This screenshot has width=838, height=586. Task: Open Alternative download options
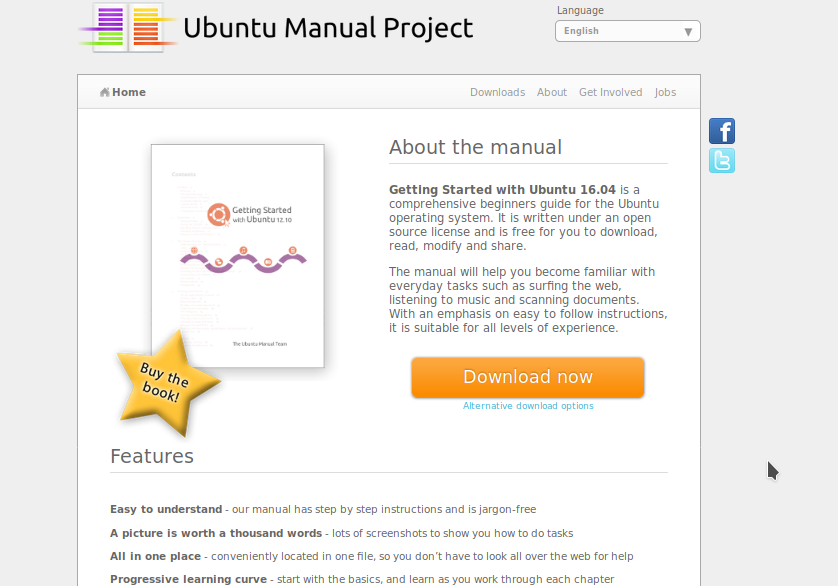tap(528, 406)
